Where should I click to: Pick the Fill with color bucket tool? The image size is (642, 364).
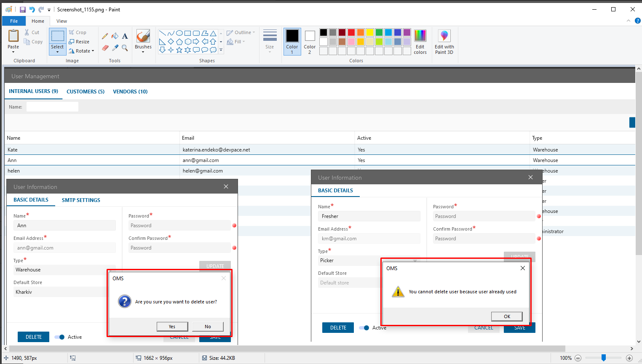(x=115, y=36)
